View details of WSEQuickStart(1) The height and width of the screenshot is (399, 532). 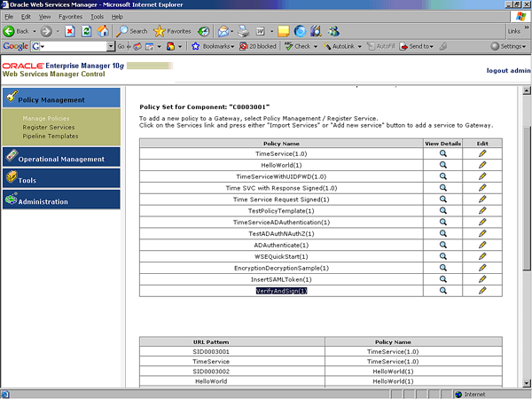point(442,256)
